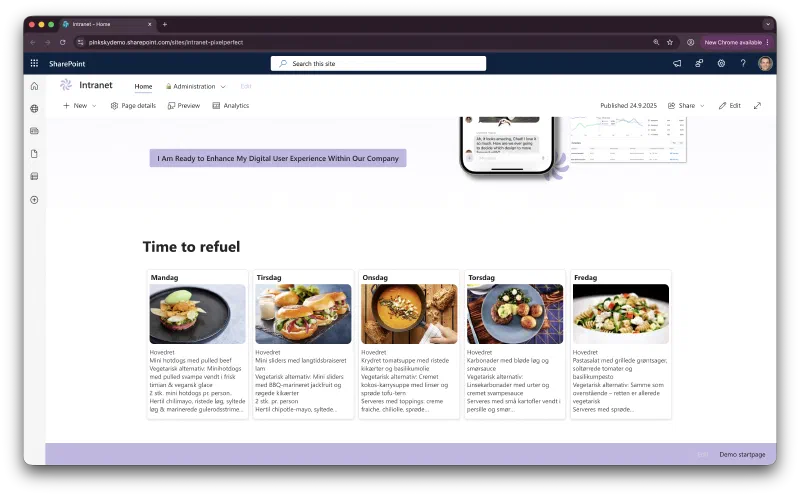Open a new browser tab
Viewport: 800px width, 496px height.
click(165, 24)
